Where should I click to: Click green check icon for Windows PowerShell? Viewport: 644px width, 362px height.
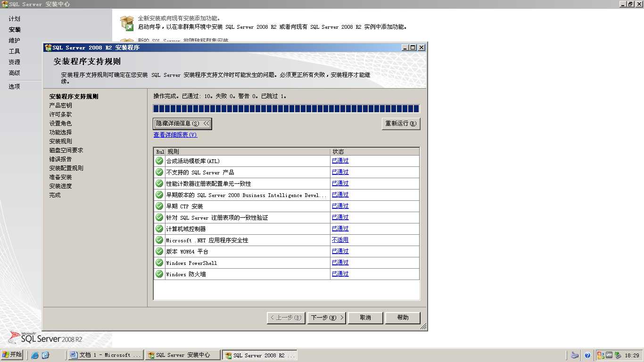(x=159, y=263)
